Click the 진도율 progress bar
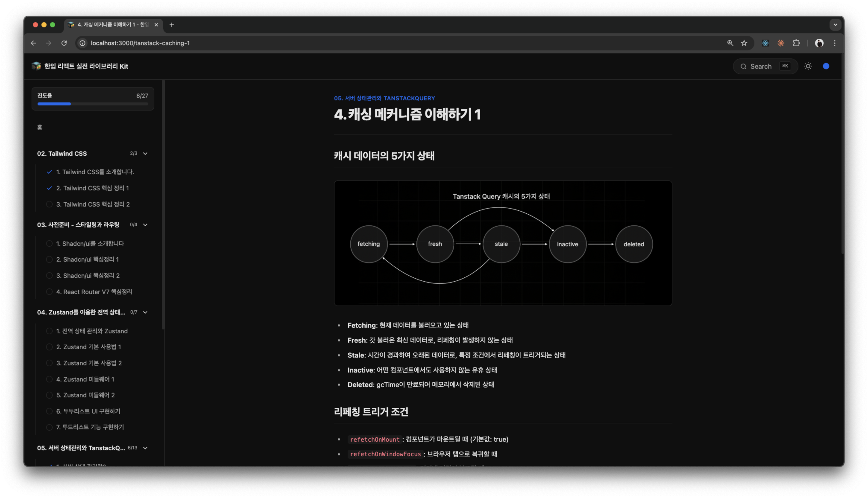The width and height of the screenshot is (868, 498). tap(92, 104)
